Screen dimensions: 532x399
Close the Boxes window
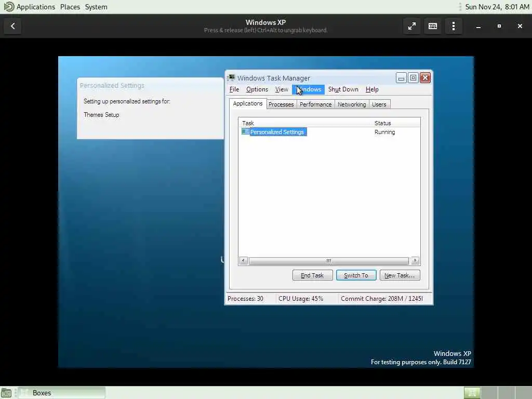coord(520,26)
